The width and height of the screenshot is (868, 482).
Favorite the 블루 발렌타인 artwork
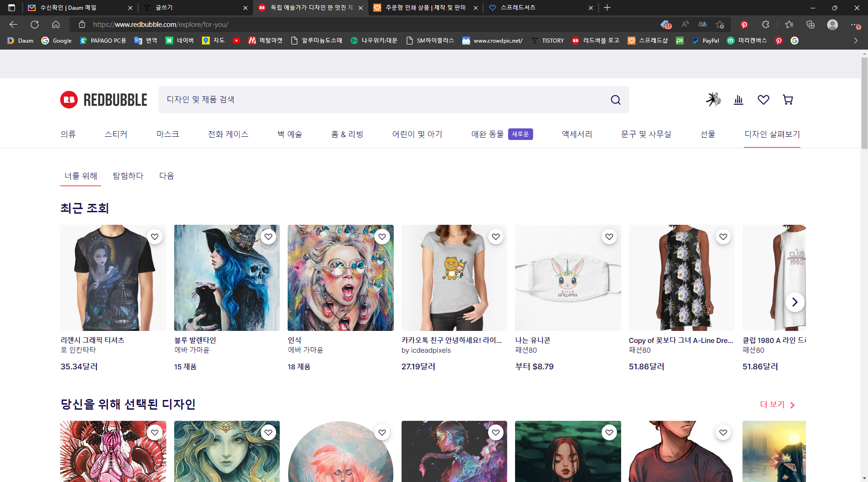coord(268,237)
